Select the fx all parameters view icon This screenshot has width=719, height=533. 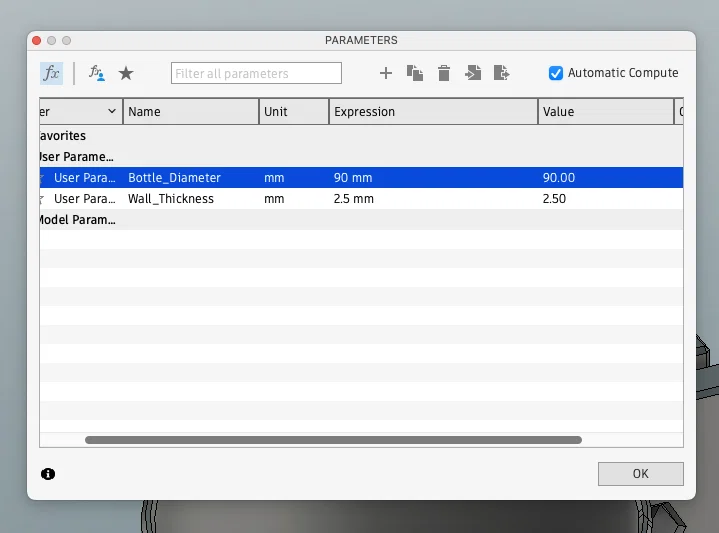51,73
